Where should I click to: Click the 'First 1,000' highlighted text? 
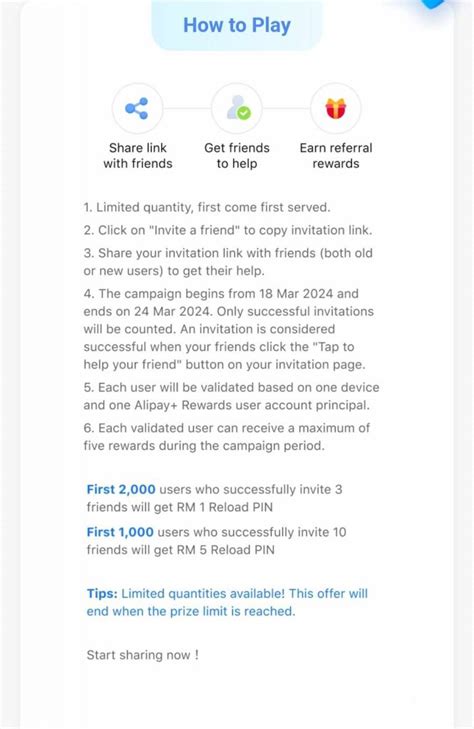click(x=120, y=532)
